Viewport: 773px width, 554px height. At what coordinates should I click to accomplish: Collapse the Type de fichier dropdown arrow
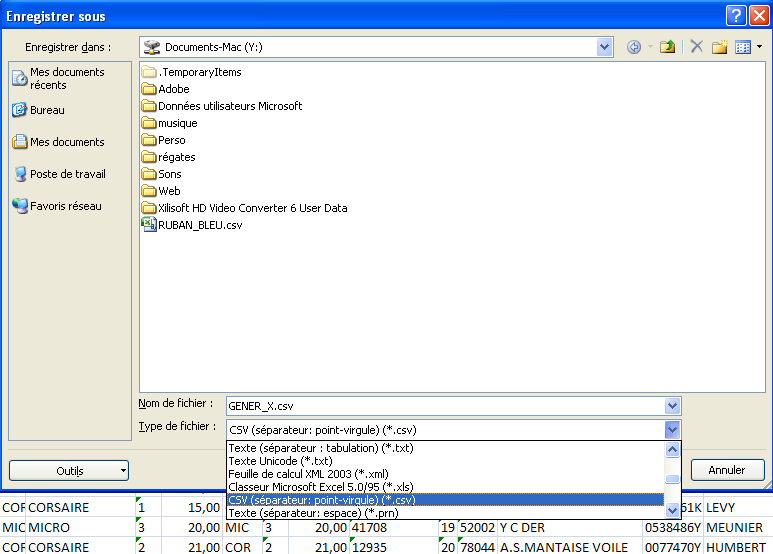672,430
